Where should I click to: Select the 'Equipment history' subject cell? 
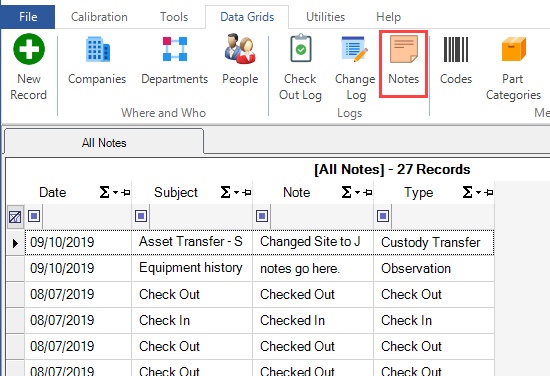click(x=192, y=268)
